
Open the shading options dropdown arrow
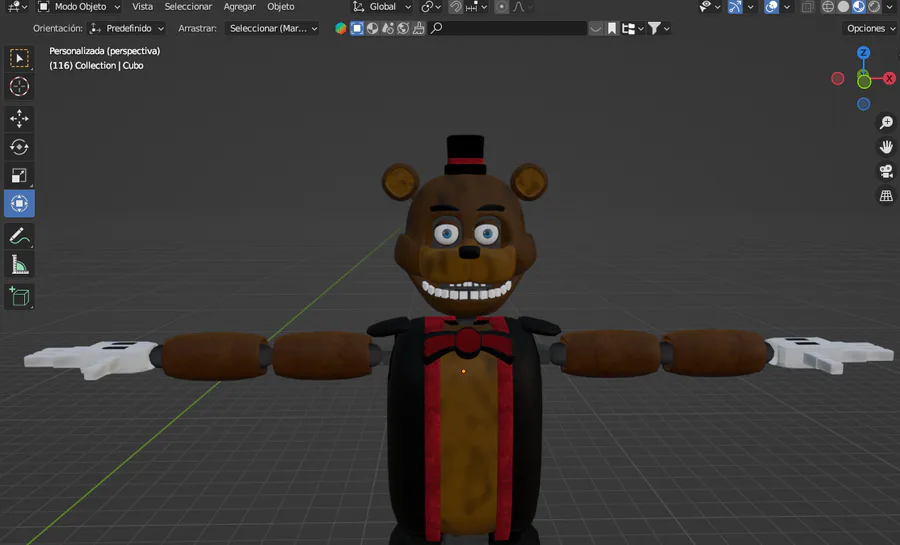tap(890, 7)
